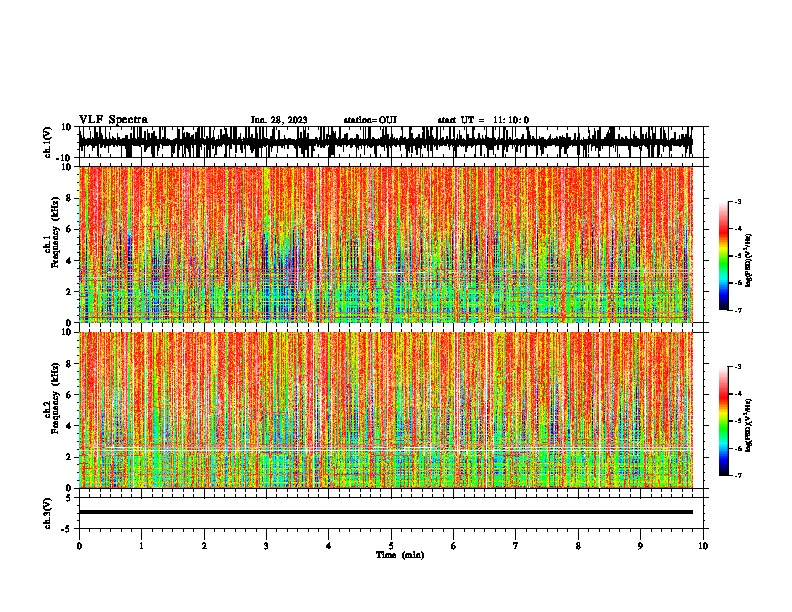Click the "2" kHz tick on ch.2 spectrogram
Screen dimensions: 792x612
pos(70,457)
